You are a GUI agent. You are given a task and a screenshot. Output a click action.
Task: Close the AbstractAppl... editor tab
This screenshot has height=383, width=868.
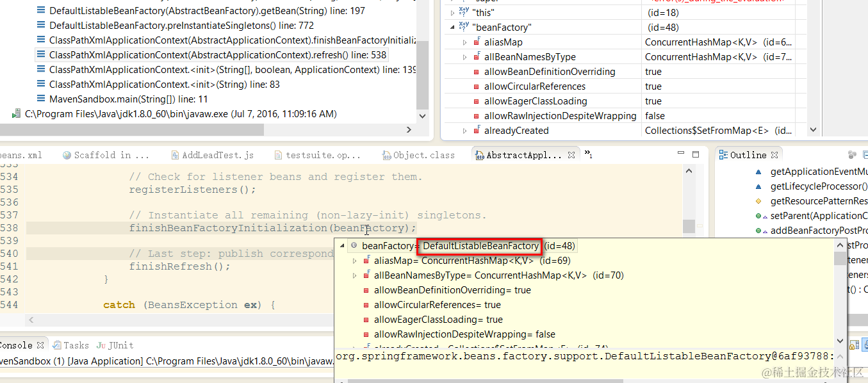click(x=572, y=155)
